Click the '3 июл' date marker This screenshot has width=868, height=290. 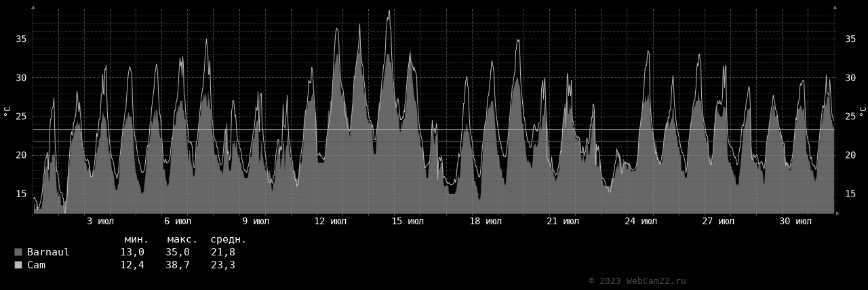(100, 222)
